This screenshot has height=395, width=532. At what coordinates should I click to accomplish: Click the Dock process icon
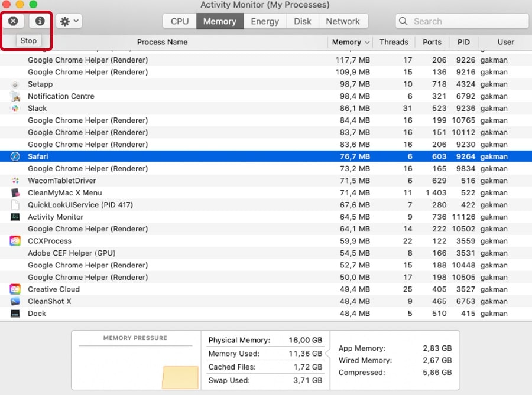15,314
